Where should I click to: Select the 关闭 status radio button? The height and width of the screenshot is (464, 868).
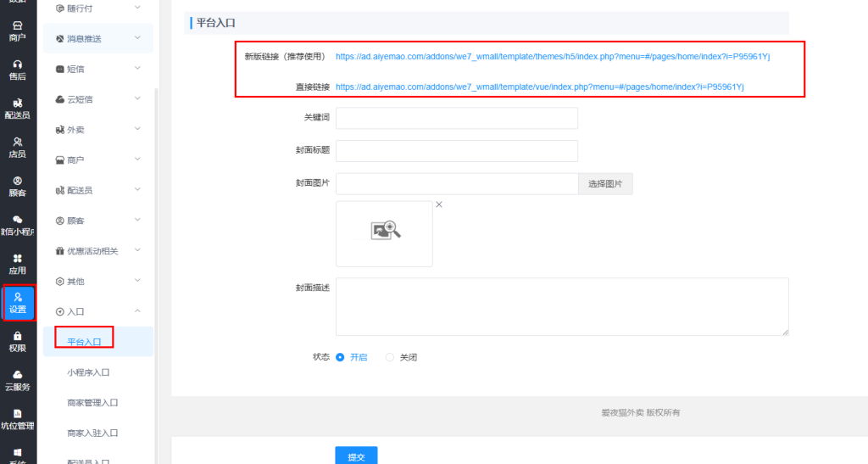[x=390, y=357]
